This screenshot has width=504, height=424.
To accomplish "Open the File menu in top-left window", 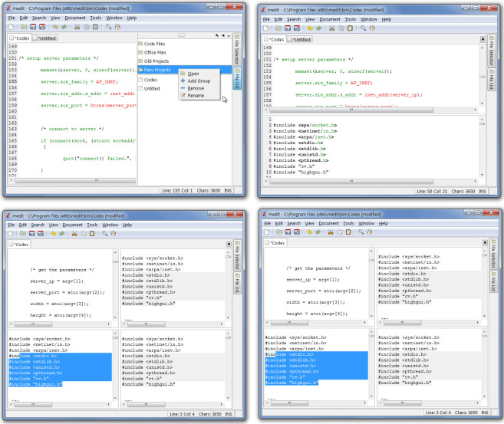I will pyautogui.click(x=12, y=18).
